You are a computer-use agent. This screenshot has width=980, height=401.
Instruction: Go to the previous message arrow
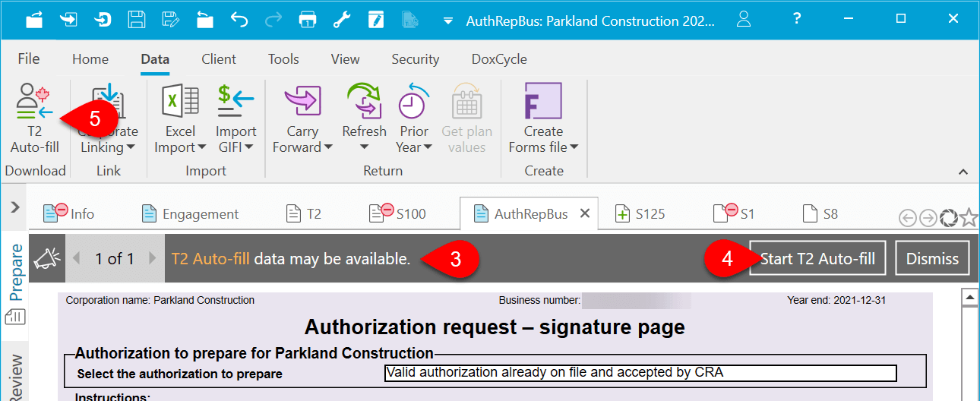point(76,259)
